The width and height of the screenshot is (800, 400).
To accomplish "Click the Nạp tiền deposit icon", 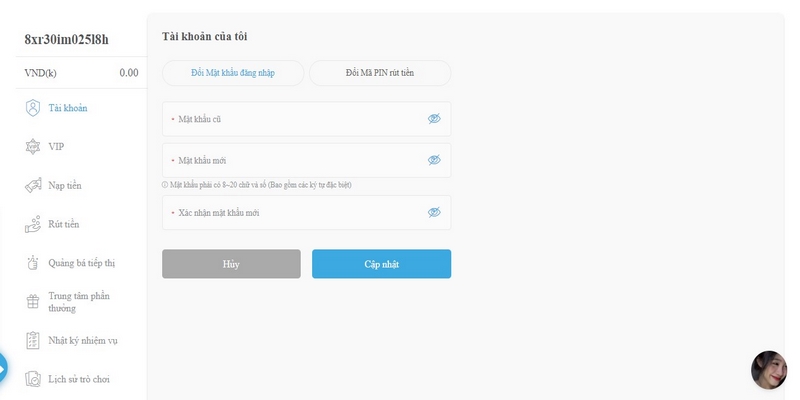I will tap(33, 186).
